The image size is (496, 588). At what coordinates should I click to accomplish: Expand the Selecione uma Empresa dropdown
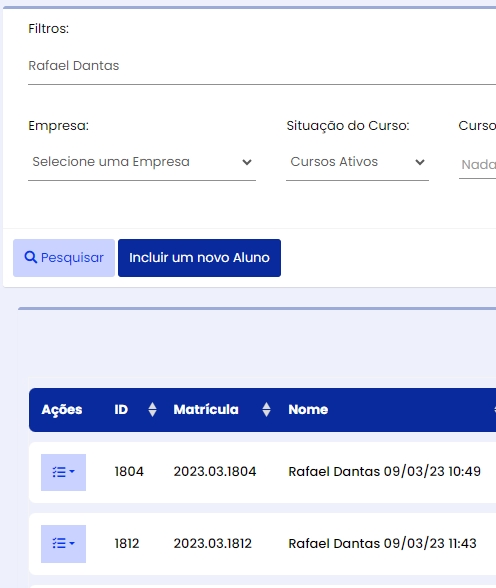tap(142, 162)
